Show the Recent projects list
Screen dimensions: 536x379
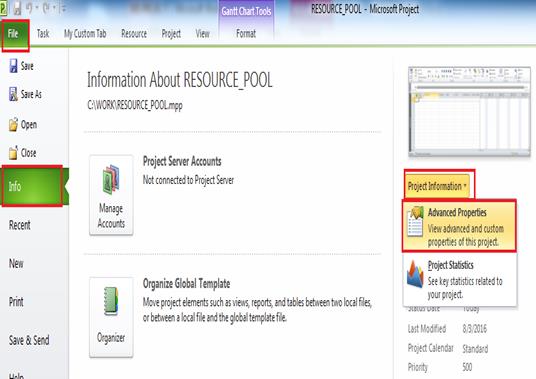(19, 225)
